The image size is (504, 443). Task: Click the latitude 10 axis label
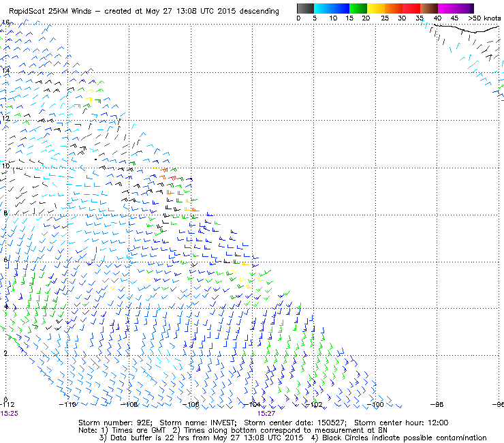5,166
